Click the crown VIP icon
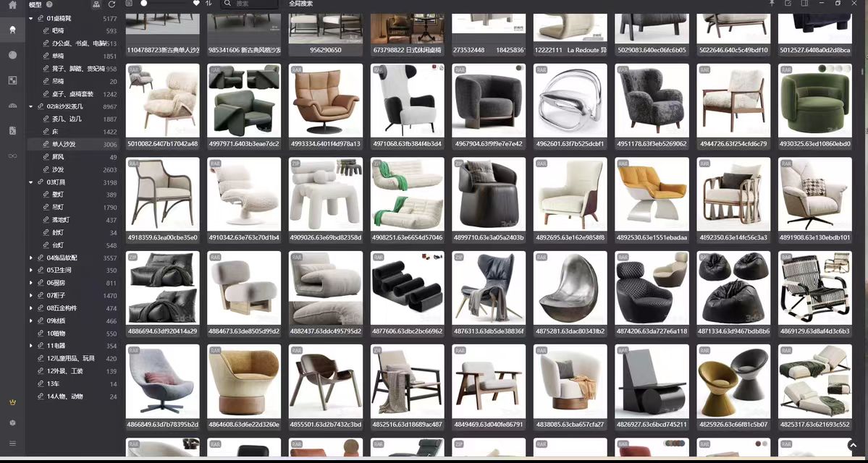The image size is (868, 463). click(x=12, y=402)
